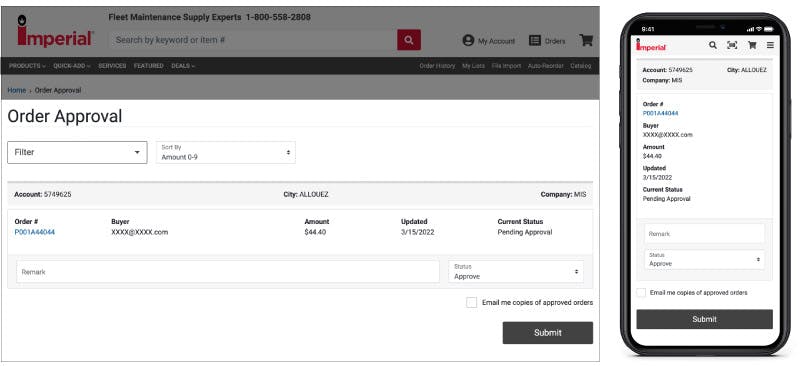Open My Account from desktop header

click(x=488, y=41)
